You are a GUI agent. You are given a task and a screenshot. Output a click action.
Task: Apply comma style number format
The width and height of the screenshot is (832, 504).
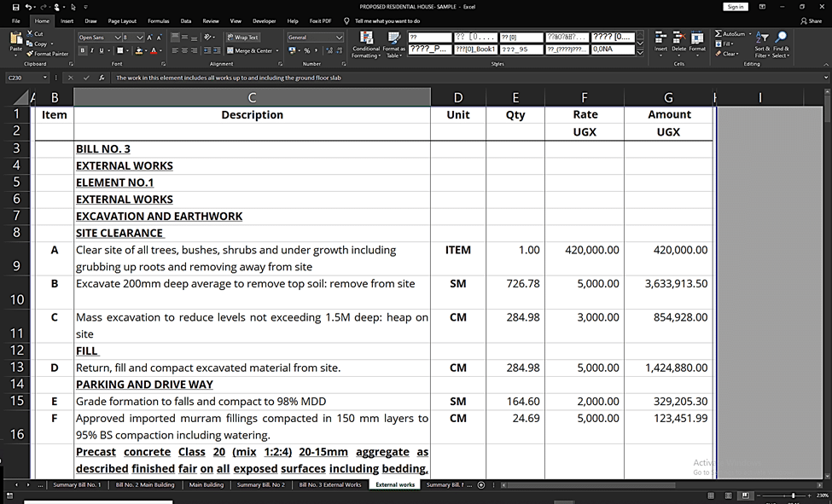coord(316,50)
